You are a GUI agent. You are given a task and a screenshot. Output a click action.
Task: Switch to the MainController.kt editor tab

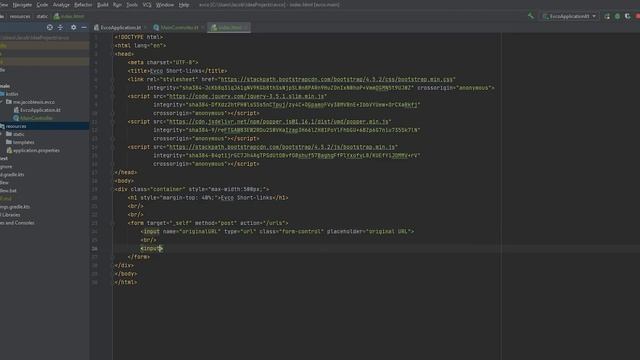[x=178, y=27]
